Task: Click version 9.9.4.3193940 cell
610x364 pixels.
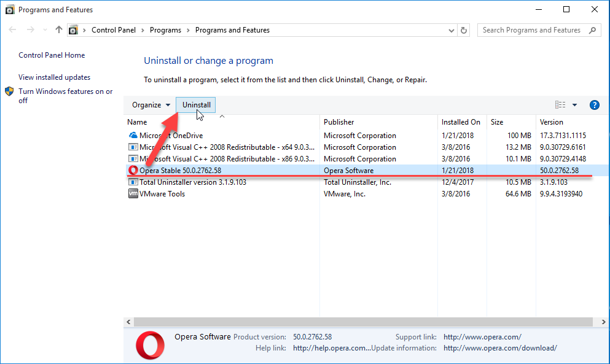Action: pos(561,194)
